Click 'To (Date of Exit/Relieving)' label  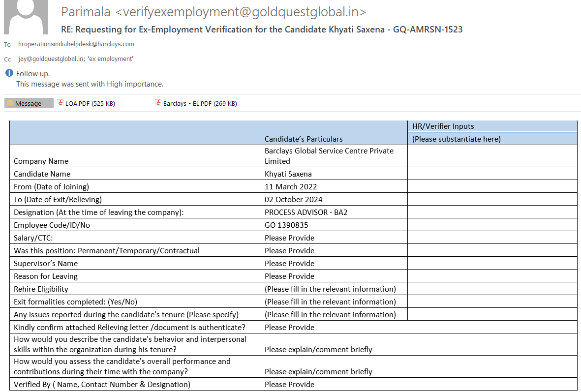(x=58, y=199)
